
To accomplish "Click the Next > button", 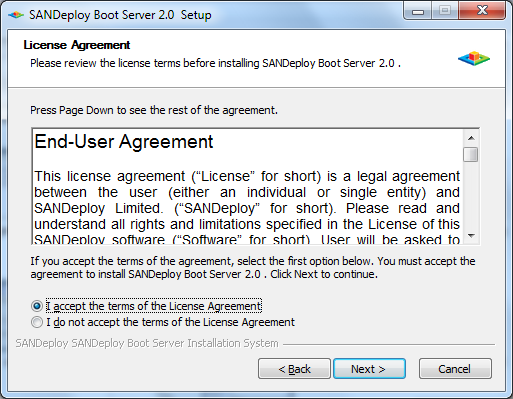I will [x=369, y=369].
